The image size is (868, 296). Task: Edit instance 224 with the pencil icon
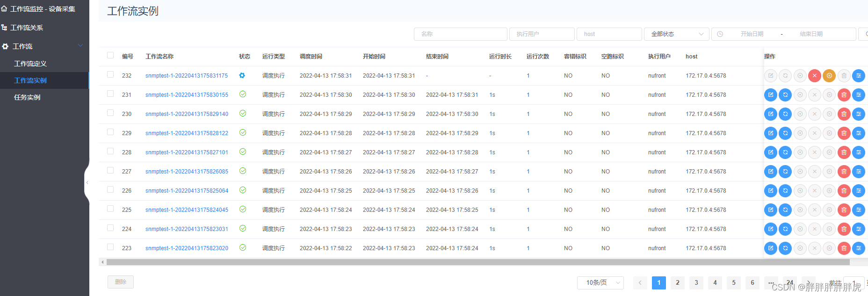pyautogui.click(x=771, y=229)
